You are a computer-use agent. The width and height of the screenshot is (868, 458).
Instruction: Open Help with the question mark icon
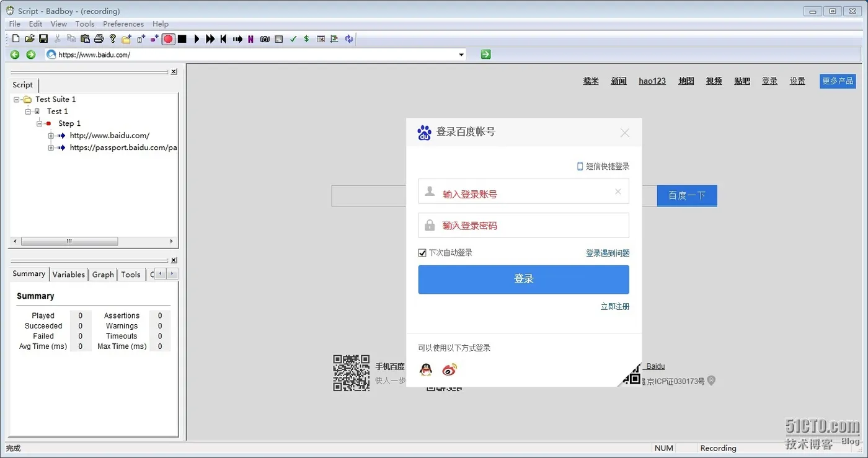[x=112, y=39]
